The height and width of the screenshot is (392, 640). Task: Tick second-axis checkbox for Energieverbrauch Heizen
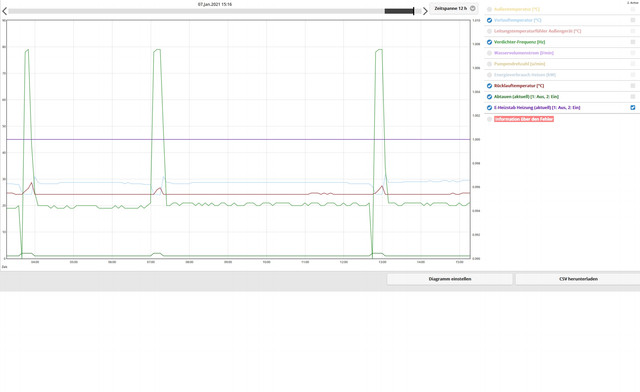[633, 75]
